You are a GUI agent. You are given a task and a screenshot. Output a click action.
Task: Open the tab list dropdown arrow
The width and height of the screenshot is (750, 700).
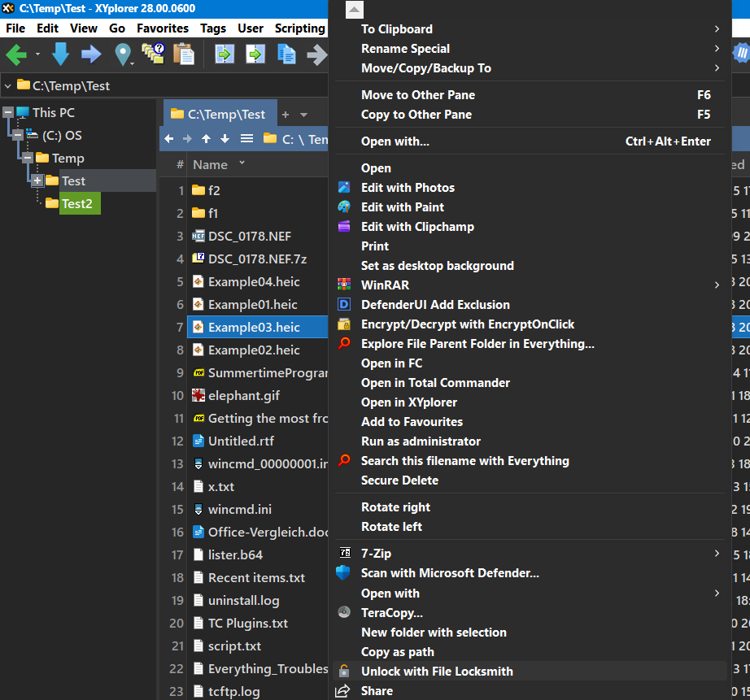click(x=303, y=115)
